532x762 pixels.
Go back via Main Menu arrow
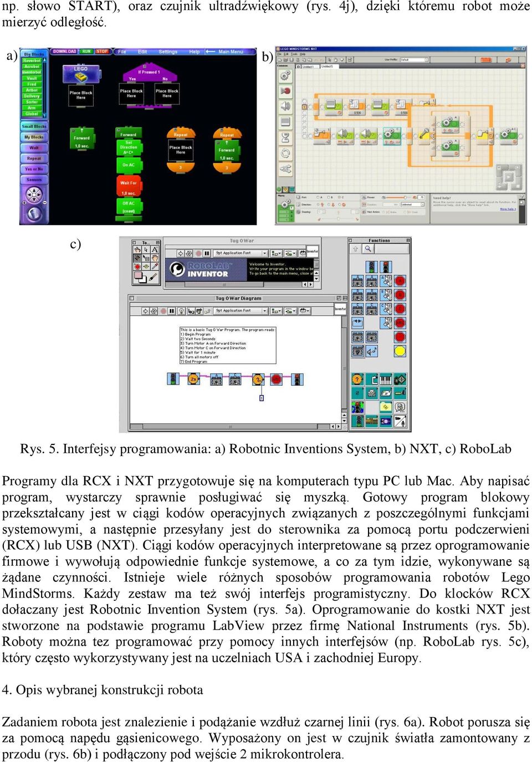[224, 52]
